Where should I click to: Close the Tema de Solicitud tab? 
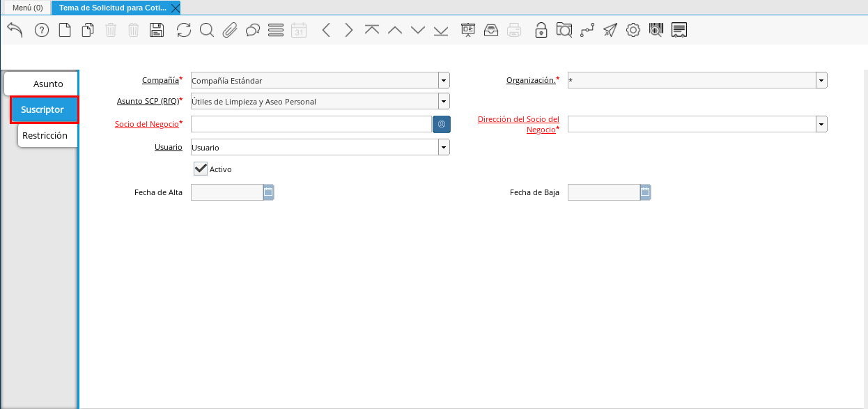point(176,8)
